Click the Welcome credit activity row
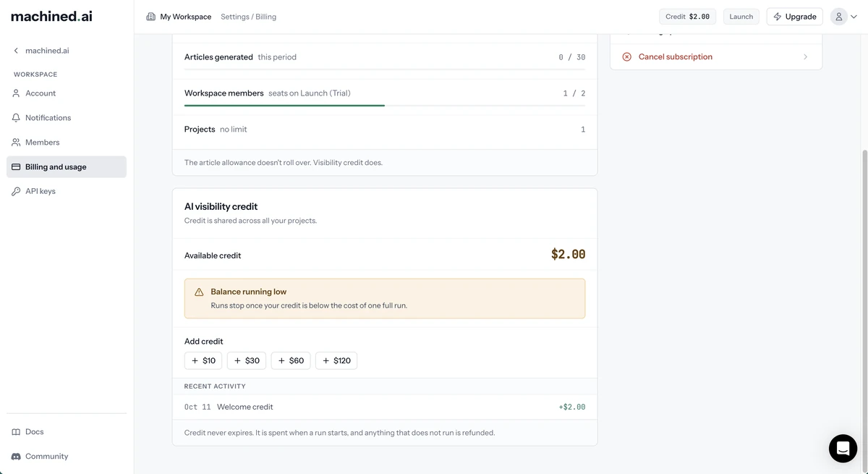 (x=385, y=407)
